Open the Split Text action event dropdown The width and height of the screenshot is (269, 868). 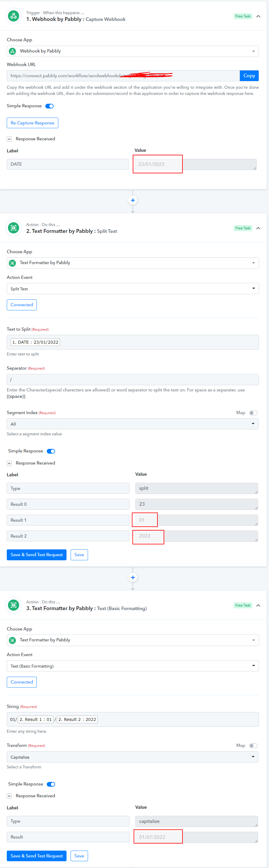(133, 289)
